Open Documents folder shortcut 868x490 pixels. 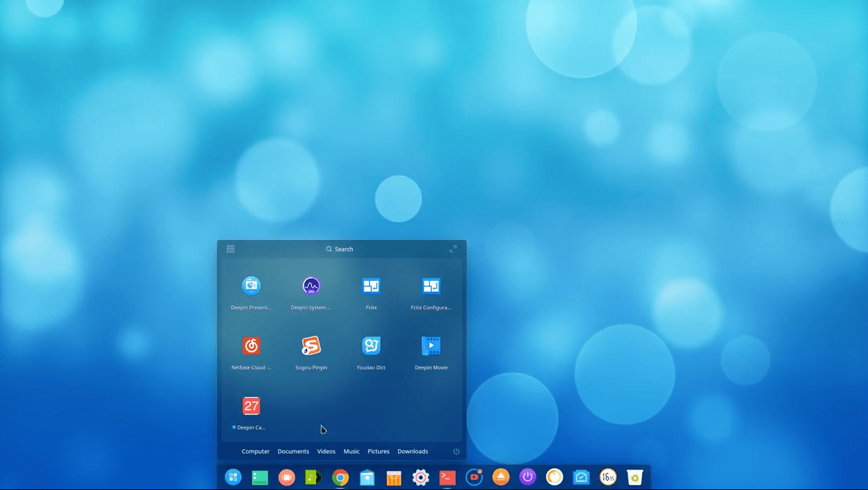point(293,451)
